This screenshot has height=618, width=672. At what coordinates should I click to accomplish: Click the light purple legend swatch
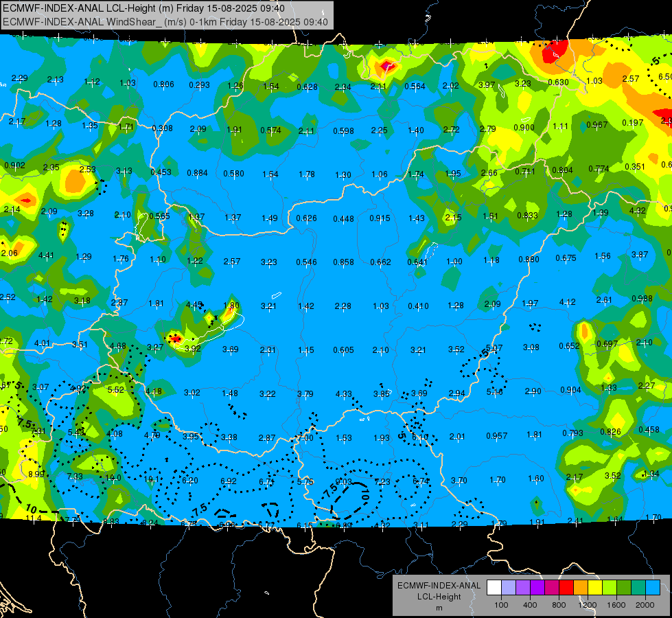tap(523, 588)
